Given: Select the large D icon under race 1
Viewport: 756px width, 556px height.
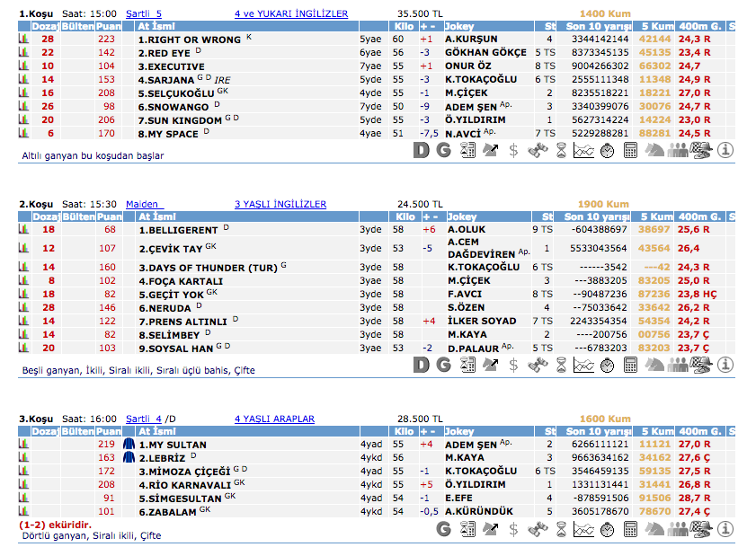Looking at the screenshot, I should click(x=421, y=151).
